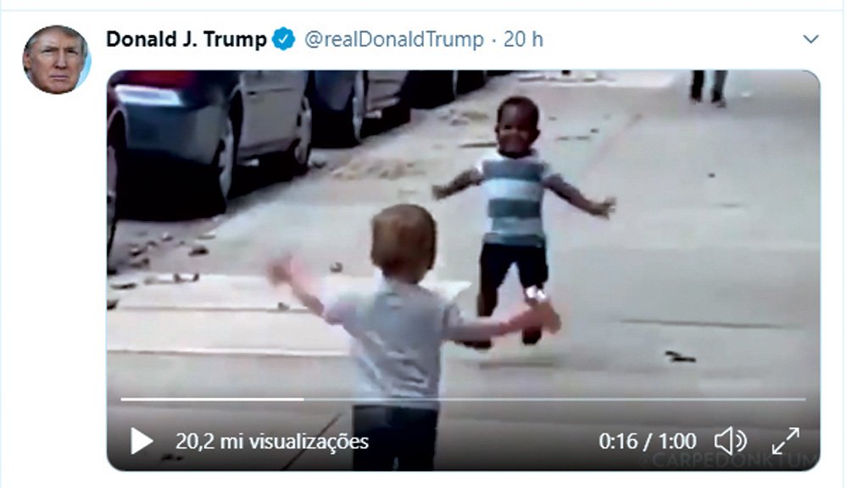Open the tweet via the 20 h timestamp
Screen dimensions: 868x488
pos(523,39)
